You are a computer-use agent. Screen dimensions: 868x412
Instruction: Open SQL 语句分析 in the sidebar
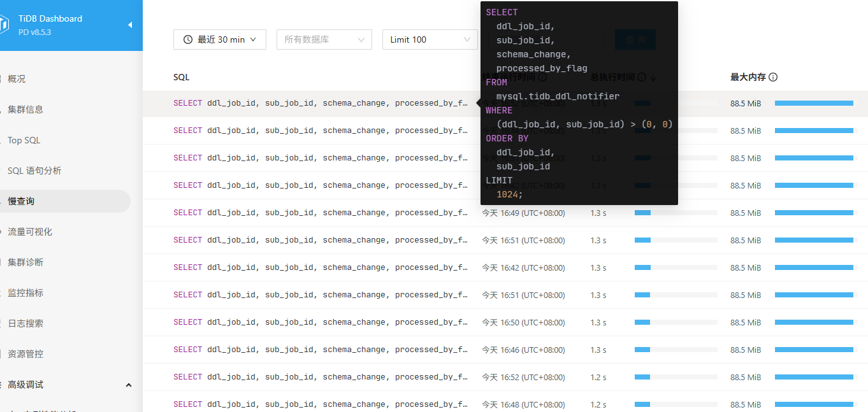click(x=34, y=171)
